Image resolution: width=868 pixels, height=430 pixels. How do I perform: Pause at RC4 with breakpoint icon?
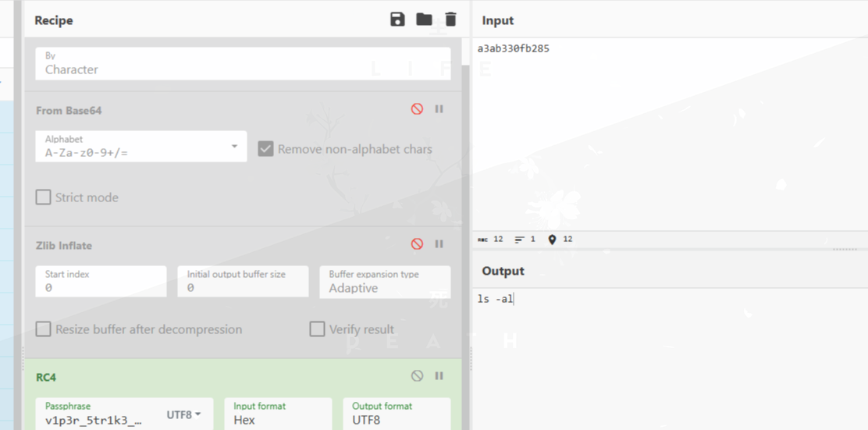tap(439, 376)
